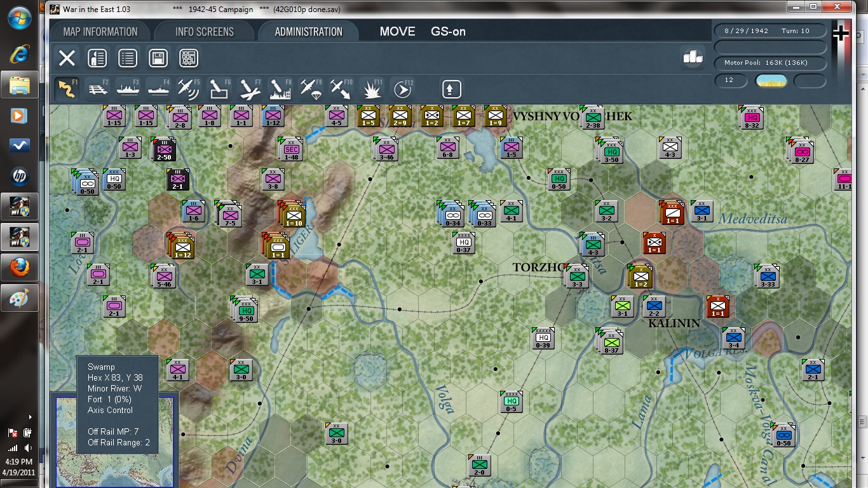Select the SEC 1-48 security unit

(x=291, y=149)
